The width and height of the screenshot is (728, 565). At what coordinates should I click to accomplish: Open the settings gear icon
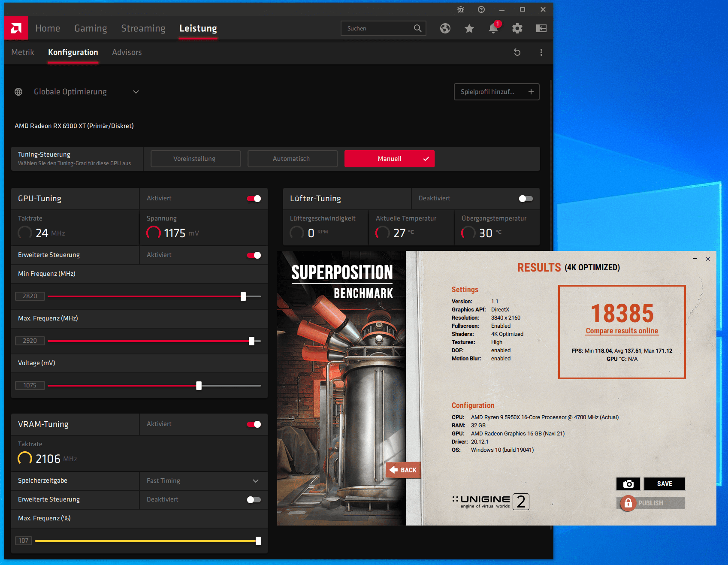click(517, 28)
